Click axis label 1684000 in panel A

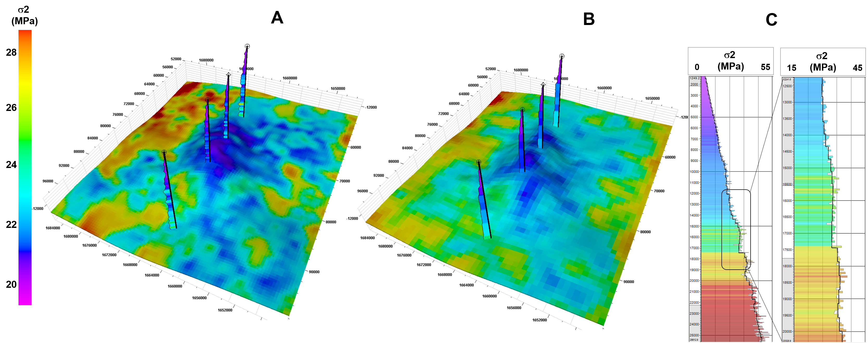[x=53, y=228]
